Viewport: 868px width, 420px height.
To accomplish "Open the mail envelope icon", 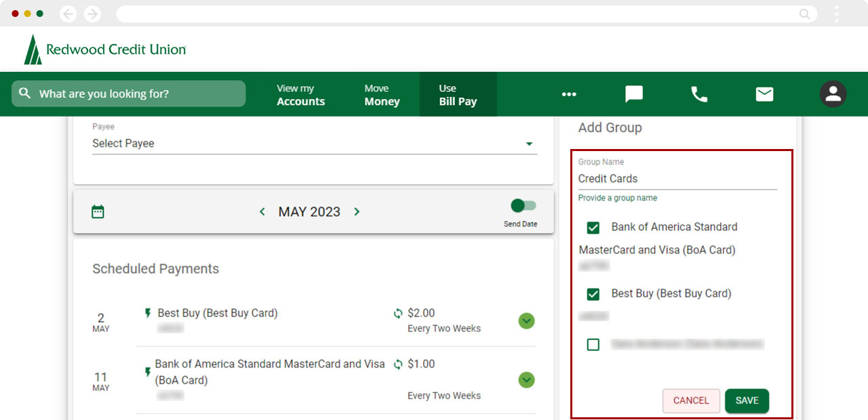I will (x=764, y=94).
